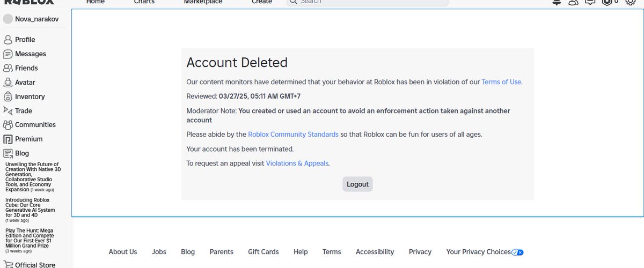644x268 pixels.
Task: Click the Logout button
Action: [x=357, y=184]
